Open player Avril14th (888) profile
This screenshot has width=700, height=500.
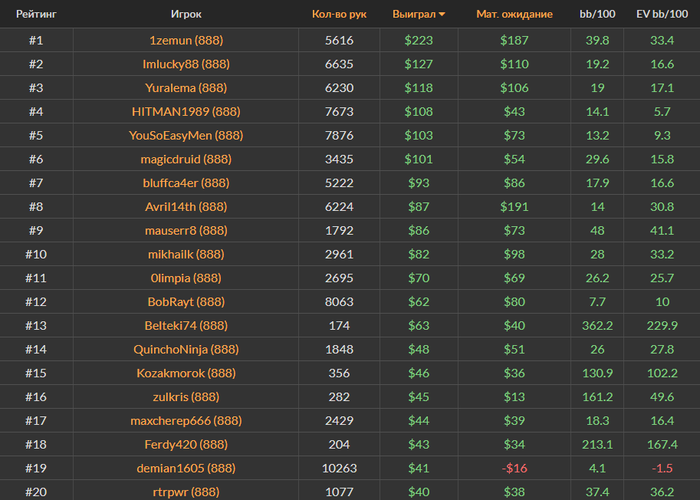click(186, 206)
